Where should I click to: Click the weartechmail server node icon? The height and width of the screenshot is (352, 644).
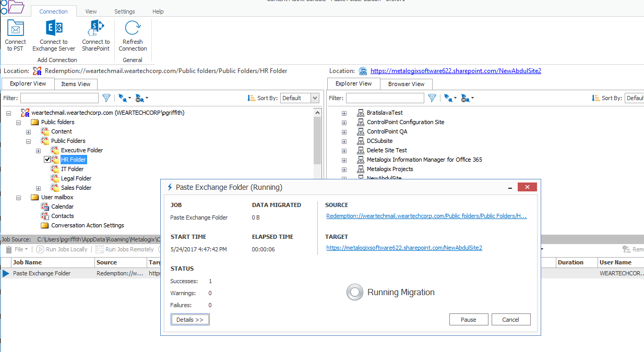click(25, 113)
